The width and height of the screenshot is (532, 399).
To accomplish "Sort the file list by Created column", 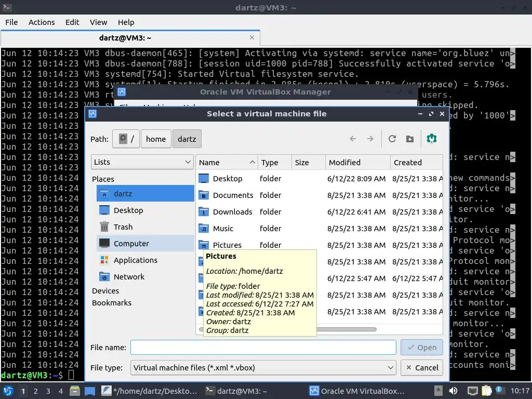I will click(x=417, y=163).
